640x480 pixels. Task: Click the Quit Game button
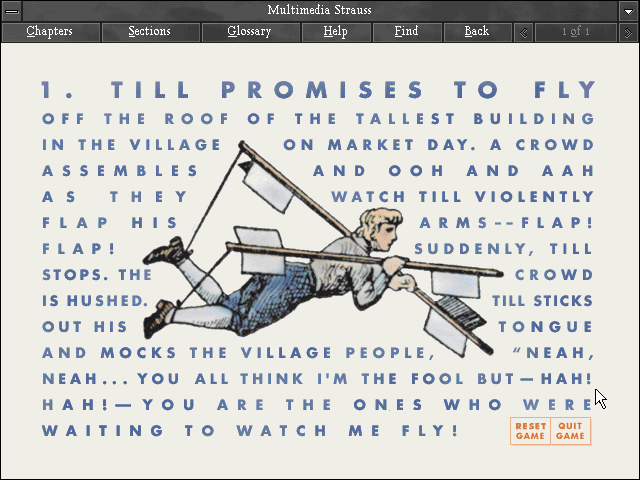pyautogui.click(x=571, y=431)
